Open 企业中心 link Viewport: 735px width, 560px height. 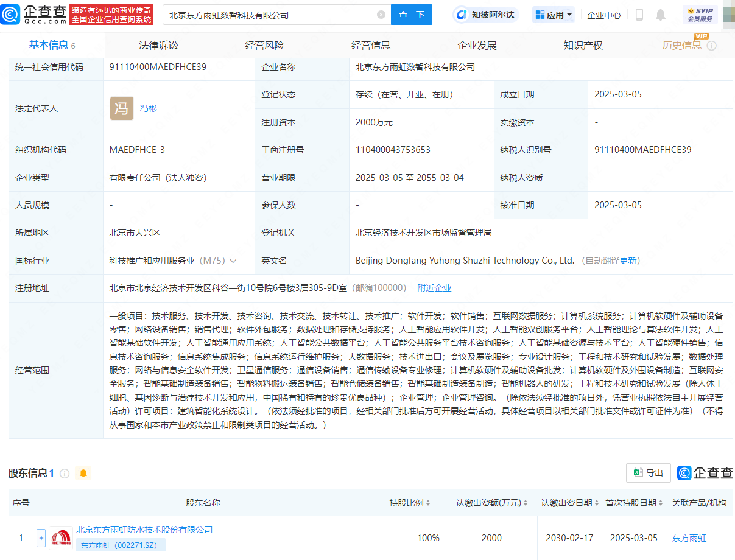(x=604, y=15)
